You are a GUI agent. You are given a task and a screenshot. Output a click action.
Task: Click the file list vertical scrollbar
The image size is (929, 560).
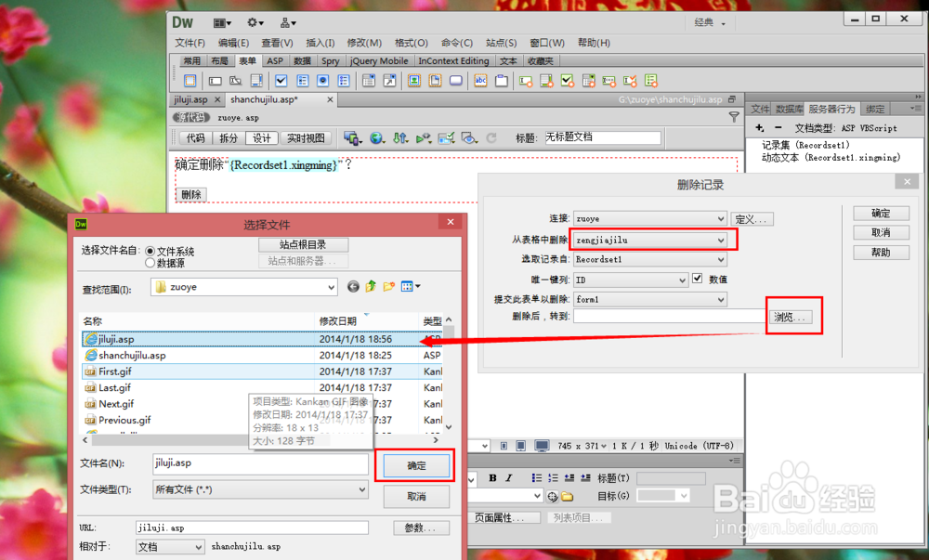pyautogui.click(x=449, y=373)
